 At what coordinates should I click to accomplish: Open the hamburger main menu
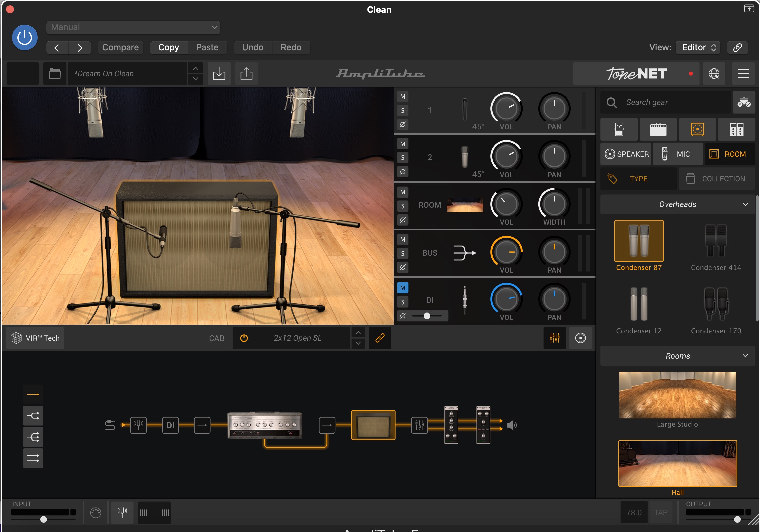(743, 73)
